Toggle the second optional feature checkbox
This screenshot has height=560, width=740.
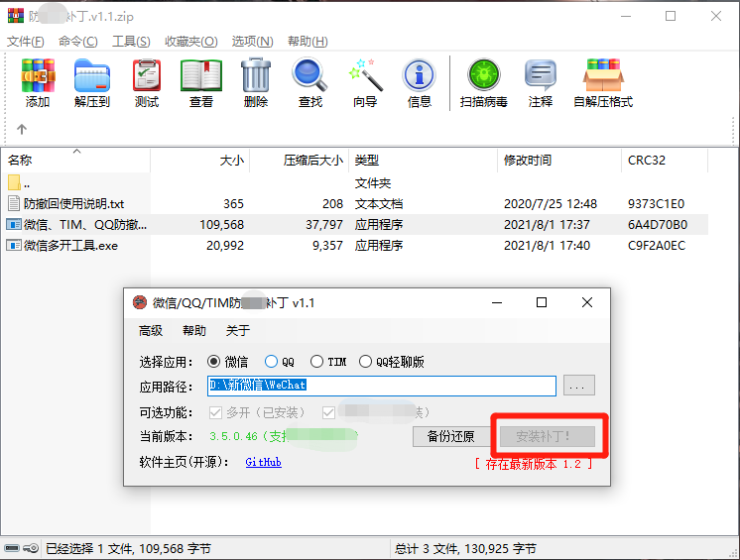[328, 413]
